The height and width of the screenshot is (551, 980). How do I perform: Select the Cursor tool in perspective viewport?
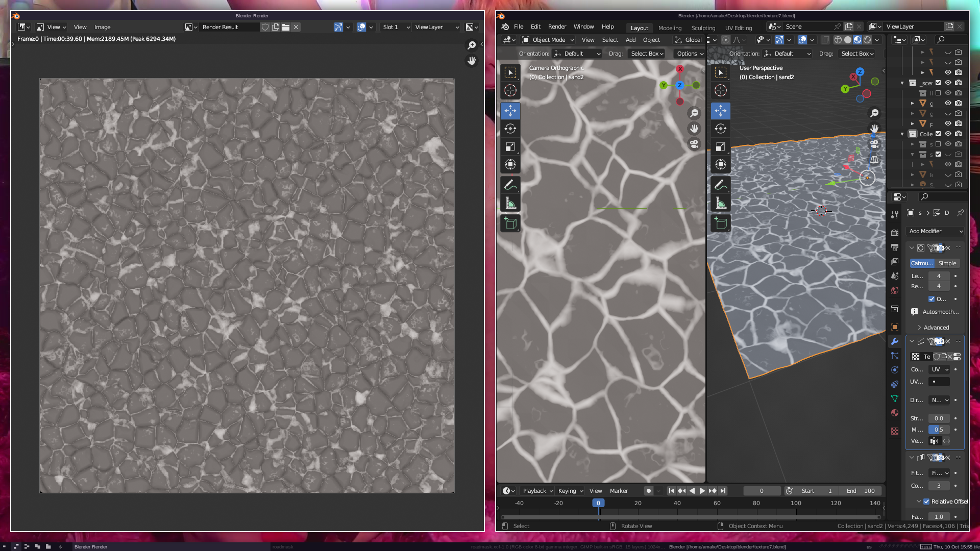[x=720, y=90]
